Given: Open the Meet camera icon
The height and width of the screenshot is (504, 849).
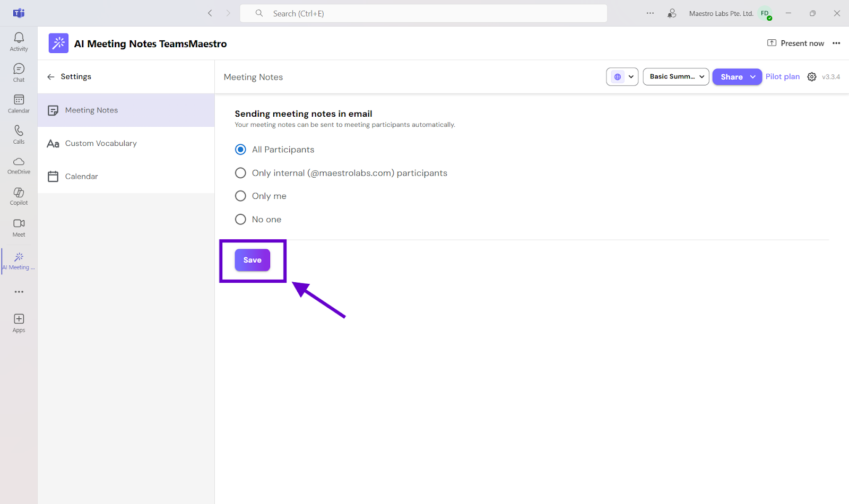Looking at the screenshot, I should pyautogui.click(x=19, y=228).
